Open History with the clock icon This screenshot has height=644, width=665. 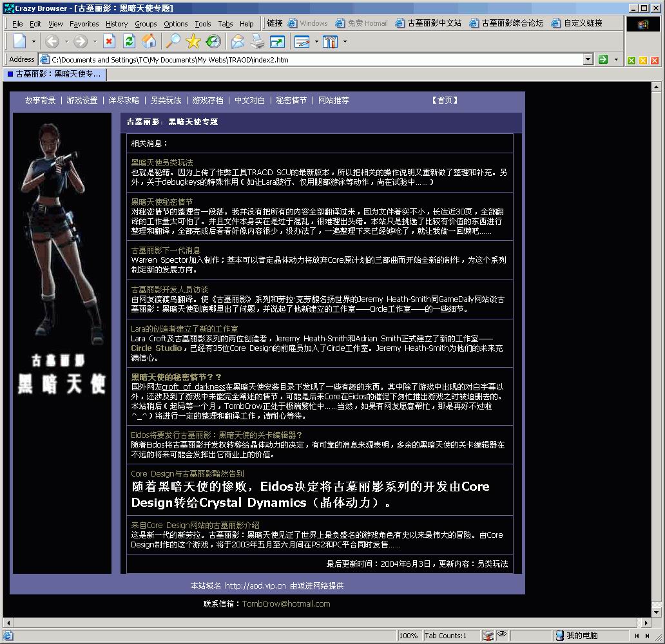tap(213, 41)
